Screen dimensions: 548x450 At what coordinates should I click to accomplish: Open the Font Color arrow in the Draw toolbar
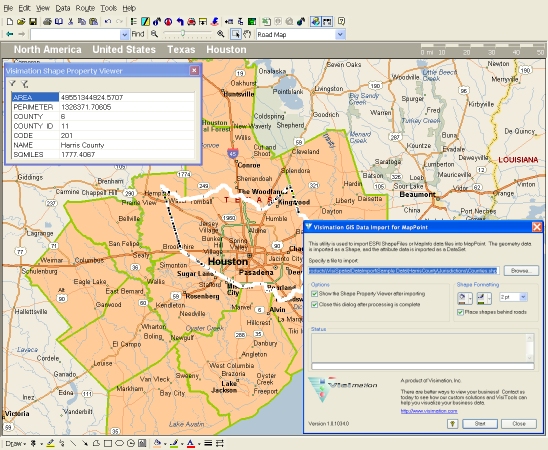coord(199,444)
